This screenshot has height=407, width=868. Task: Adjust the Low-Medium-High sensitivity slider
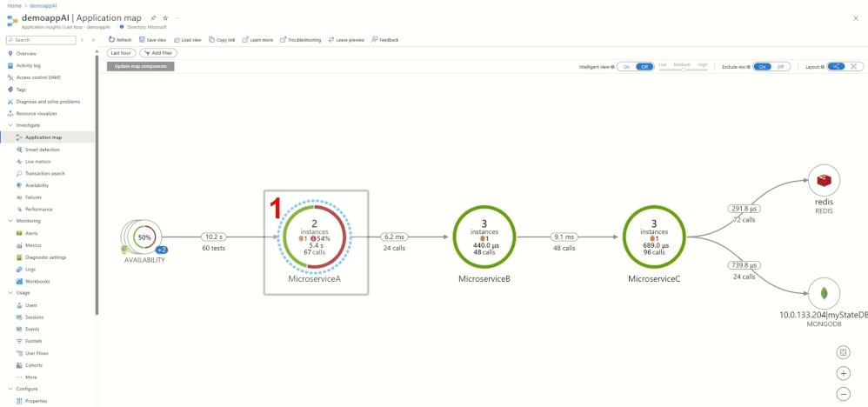point(683,70)
